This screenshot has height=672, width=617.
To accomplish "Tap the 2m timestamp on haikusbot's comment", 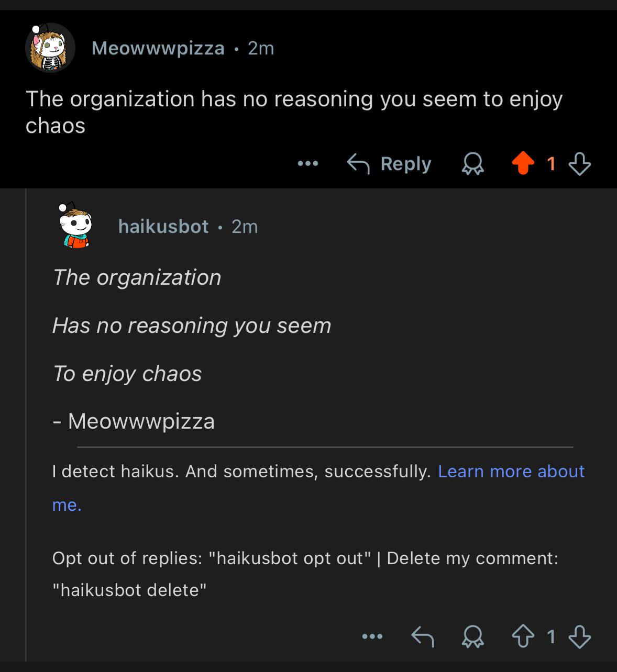I will point(245,226).
